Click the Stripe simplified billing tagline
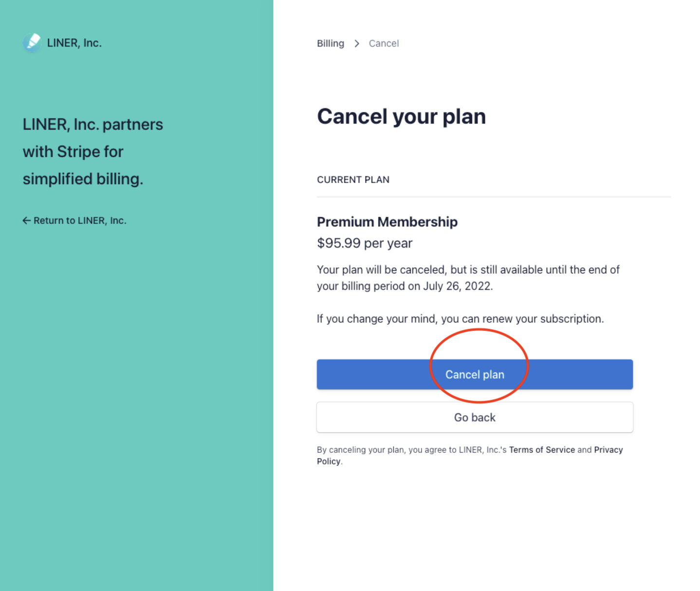This screenshot has height=591, width=700. coord(92,151)
